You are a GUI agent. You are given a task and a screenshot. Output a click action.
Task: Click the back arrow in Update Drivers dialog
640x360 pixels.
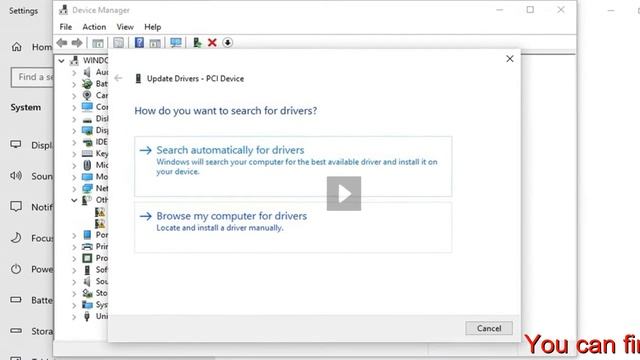pos(118,78)
